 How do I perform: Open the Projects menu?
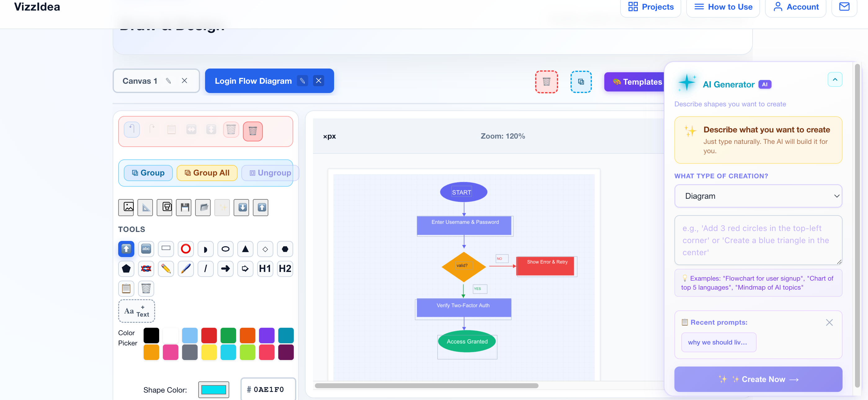(651, 7)
